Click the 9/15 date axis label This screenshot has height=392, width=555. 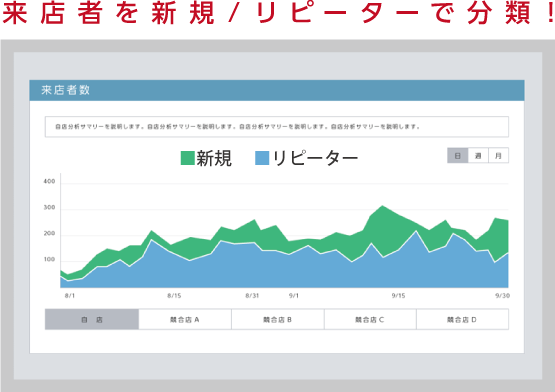398,295
